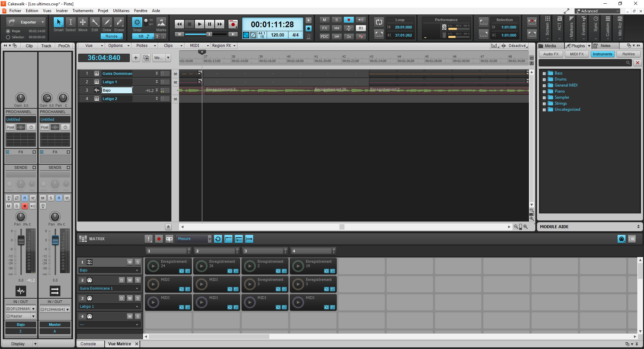Expand the Bass instrument folder
Image resolution: width=644 pixels, height=349 pixels.
point(544,73)
